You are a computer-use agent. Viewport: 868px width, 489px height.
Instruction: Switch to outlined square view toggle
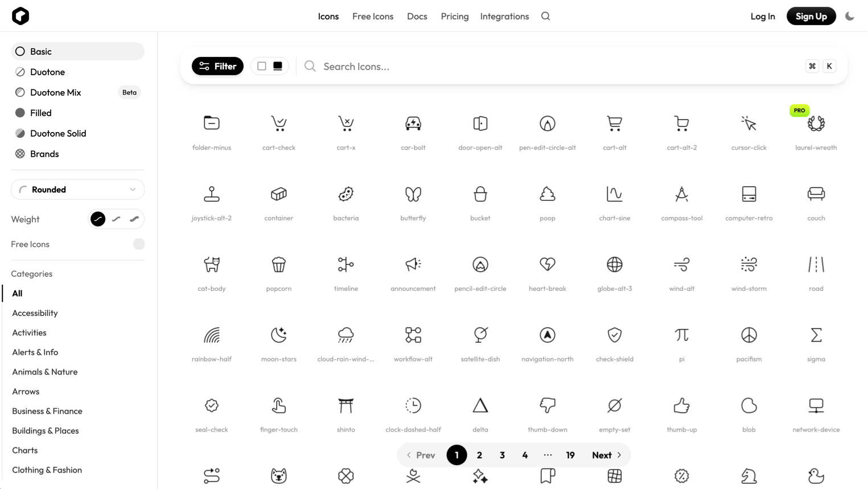coord(262,66)
